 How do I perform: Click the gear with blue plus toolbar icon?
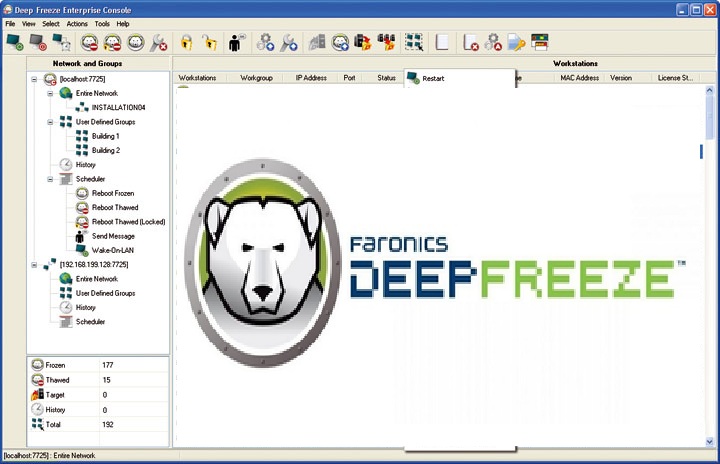(265, 42)
